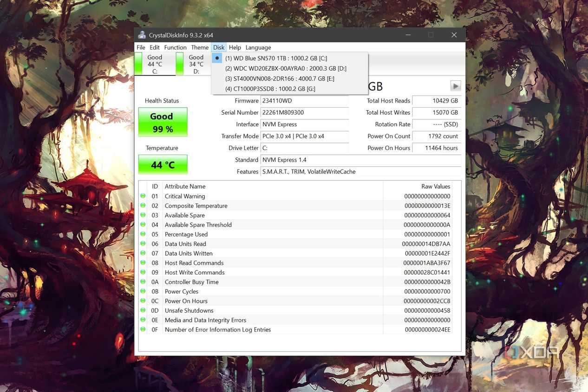
Task: Open the Edit menu
Action: point(155,47)
